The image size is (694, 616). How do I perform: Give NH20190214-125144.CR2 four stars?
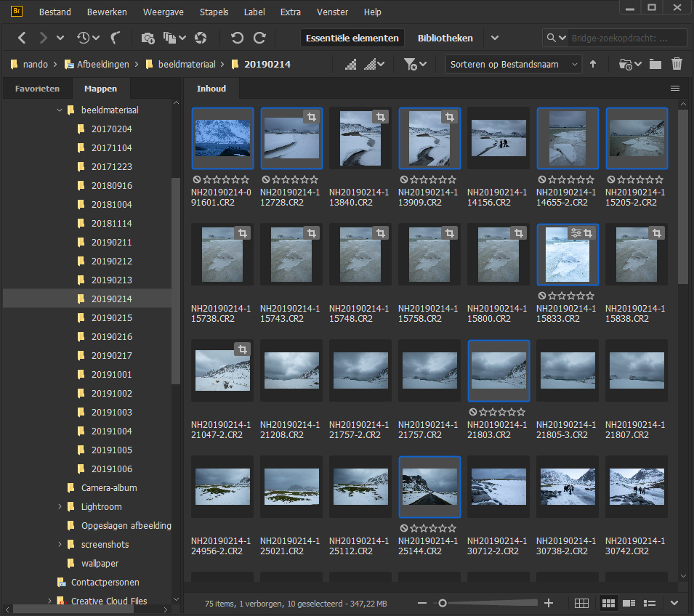pyautogui.click(x=443, y=528)
